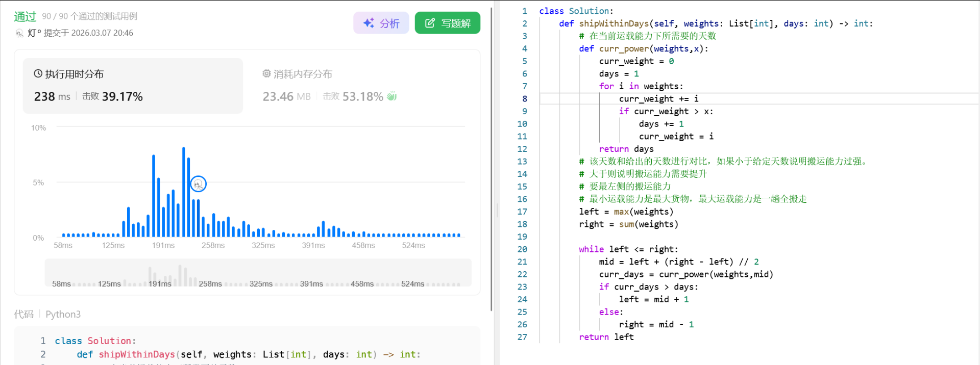Place cursor on the 'return left' line
Screen dimensions: 980x365
[x=606, y=337]
